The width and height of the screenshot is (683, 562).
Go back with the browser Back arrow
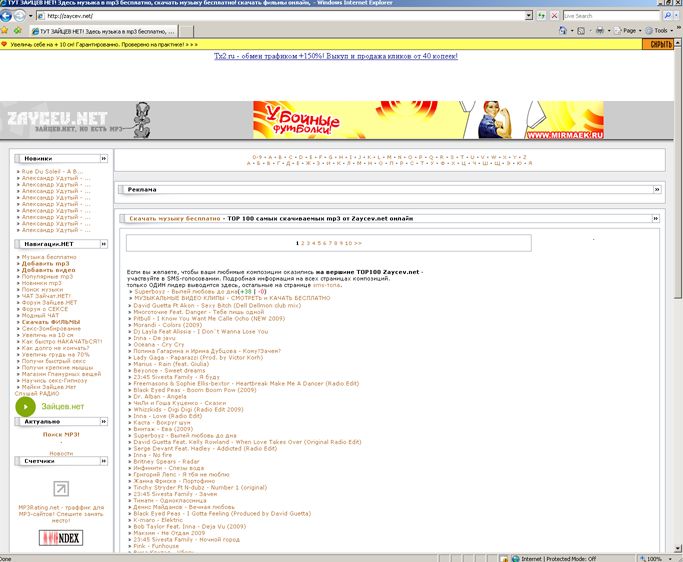click(x=6, y=16)
